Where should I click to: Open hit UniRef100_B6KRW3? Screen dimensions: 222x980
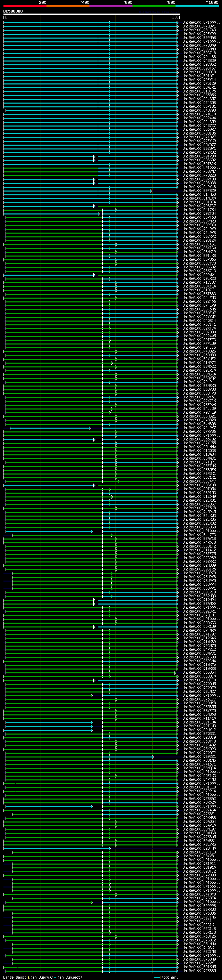[x=199, y=910]
